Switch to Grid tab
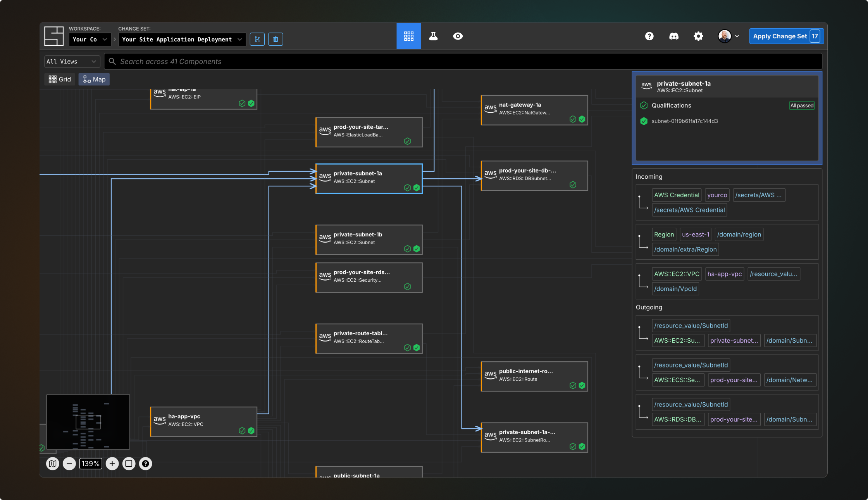Screen dimensions: 868x500 coord(60,79)
